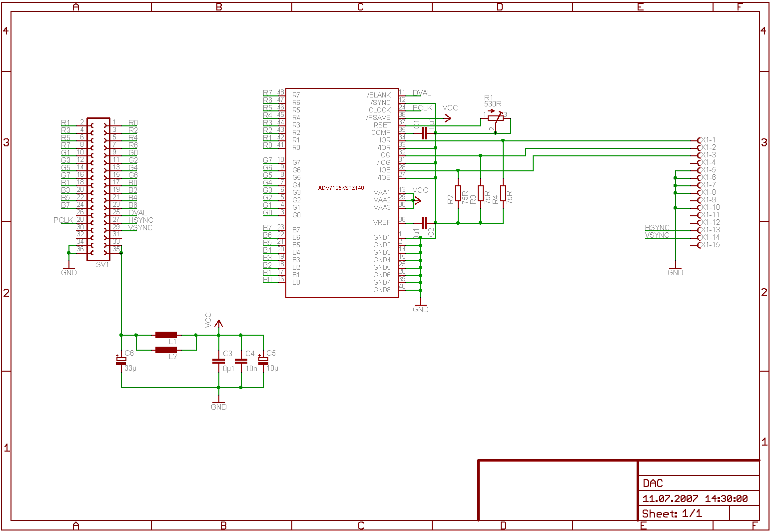Click the GND symbol below SV1

tap(69, 270)
